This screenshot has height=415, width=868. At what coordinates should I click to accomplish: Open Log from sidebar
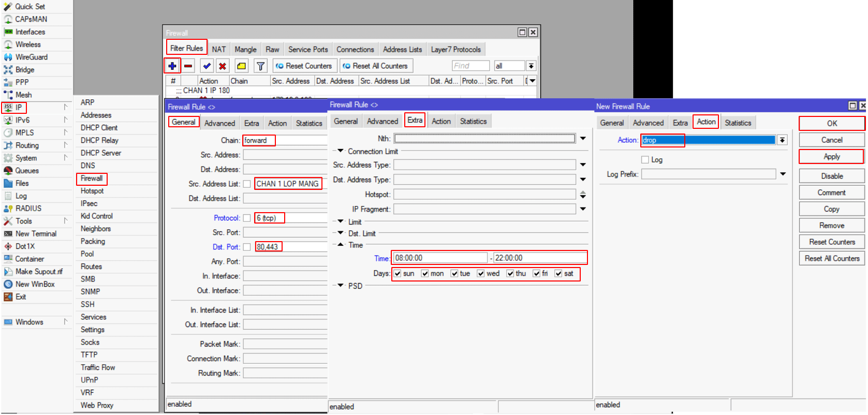21,196
